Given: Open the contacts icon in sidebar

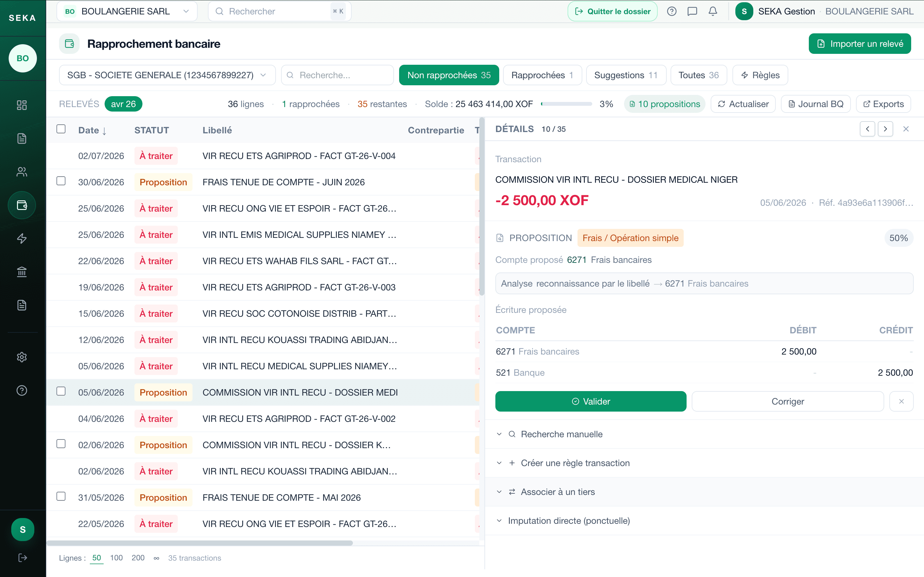Looking at the screenshot, I should point(22,172).
